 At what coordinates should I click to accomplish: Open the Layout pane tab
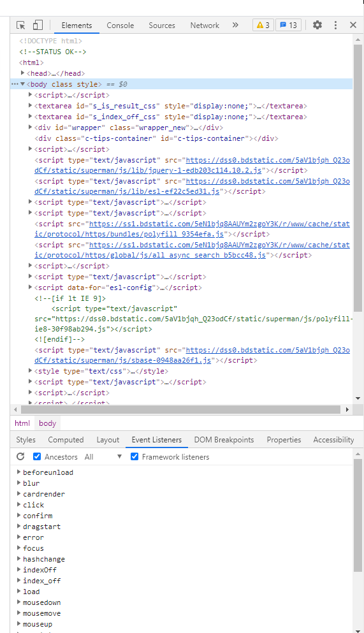coord(108,440)
